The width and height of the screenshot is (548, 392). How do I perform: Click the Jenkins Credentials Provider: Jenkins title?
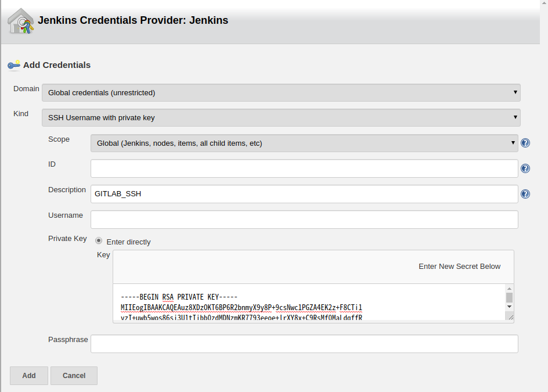click(133, 20)
